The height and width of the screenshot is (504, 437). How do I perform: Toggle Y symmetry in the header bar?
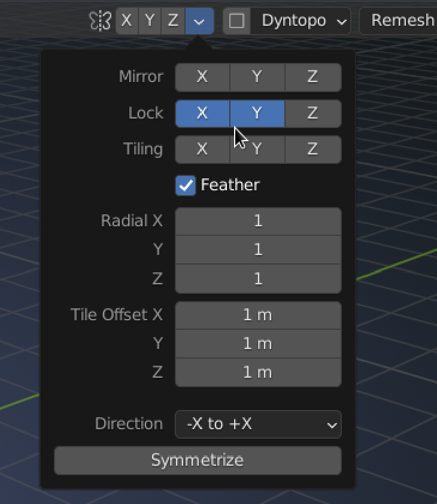[150, 21]
